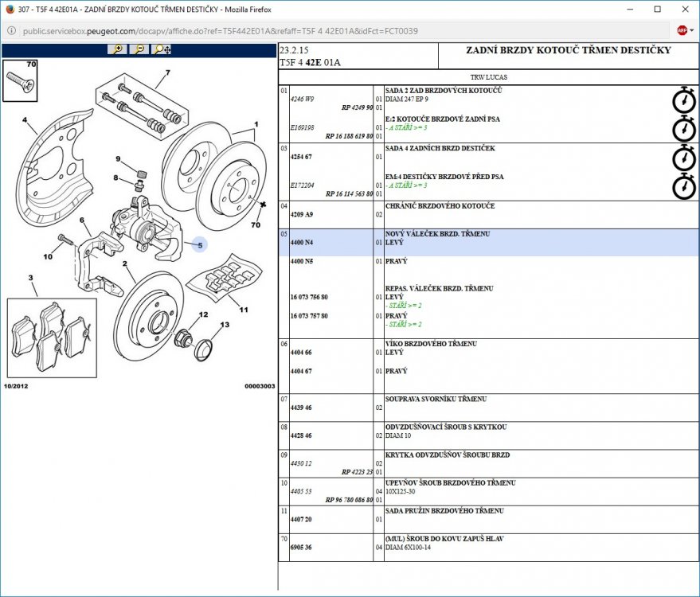Open the ABP extension icon

tap(682, 30)
